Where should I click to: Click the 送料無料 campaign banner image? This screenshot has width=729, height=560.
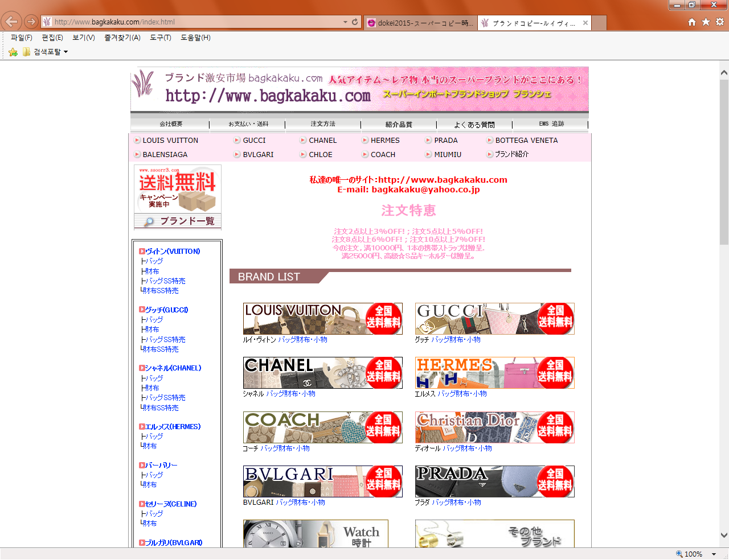tap(178, 189)
